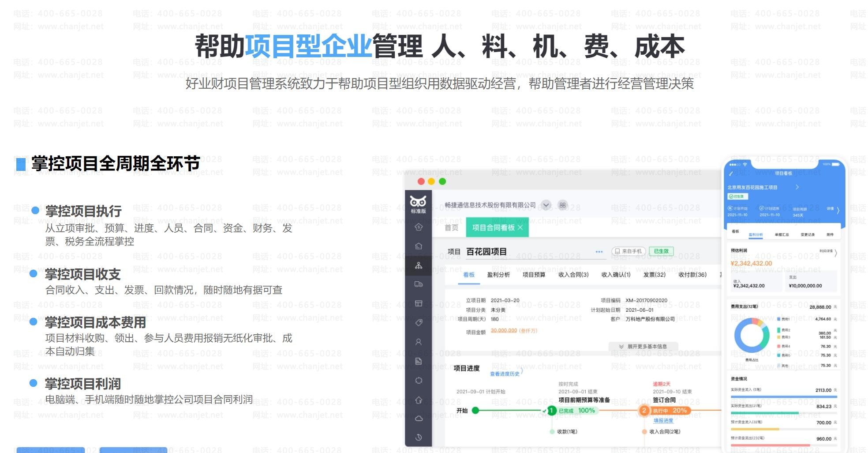This screenshot has width=868, height=453.
Task: Click the 已生效 status badge
Action: coord(661,251)
